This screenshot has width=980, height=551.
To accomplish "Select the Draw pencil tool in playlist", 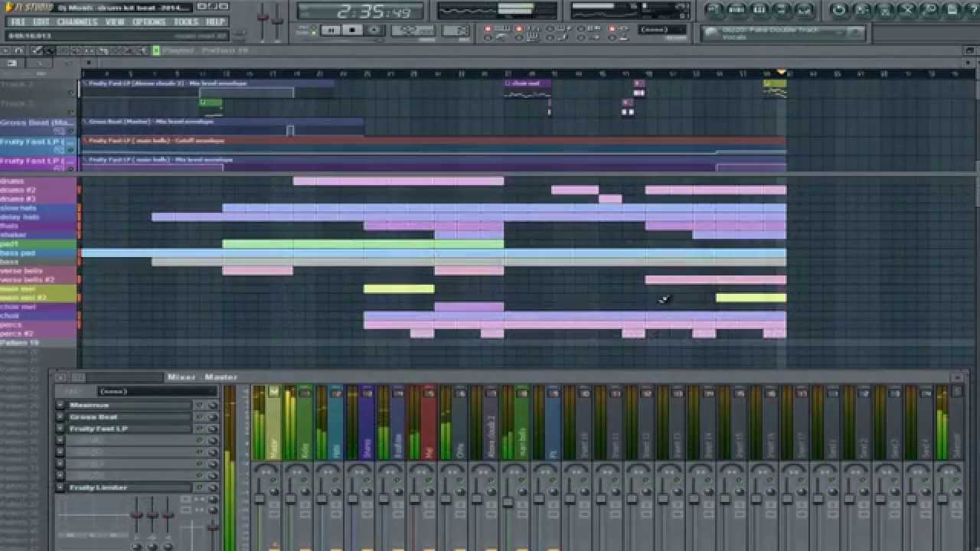I will 38,51.
